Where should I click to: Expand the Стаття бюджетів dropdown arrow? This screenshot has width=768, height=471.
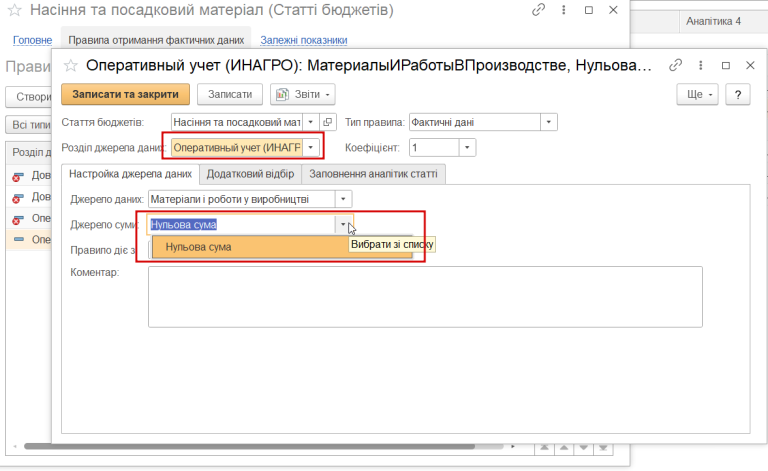coord(311,122)
